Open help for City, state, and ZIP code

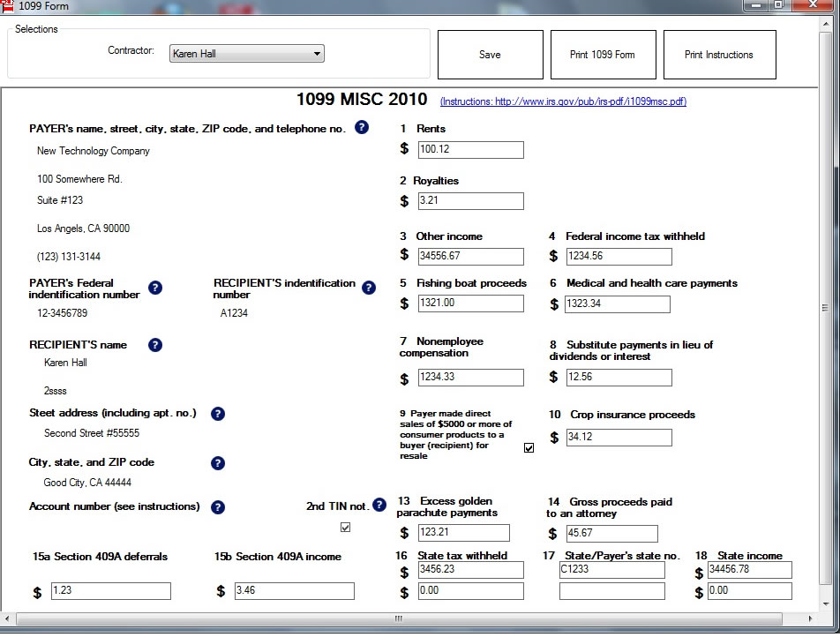coord(217,463)
